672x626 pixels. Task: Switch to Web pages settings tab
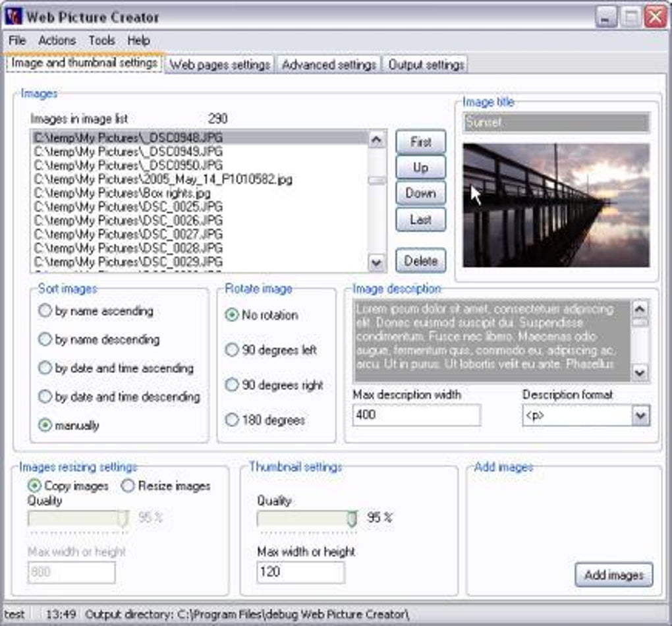(x=219, y=65)
